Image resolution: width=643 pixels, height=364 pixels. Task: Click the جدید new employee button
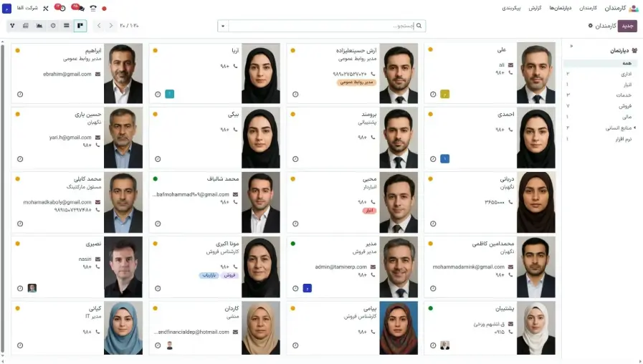tap(627, 26)
